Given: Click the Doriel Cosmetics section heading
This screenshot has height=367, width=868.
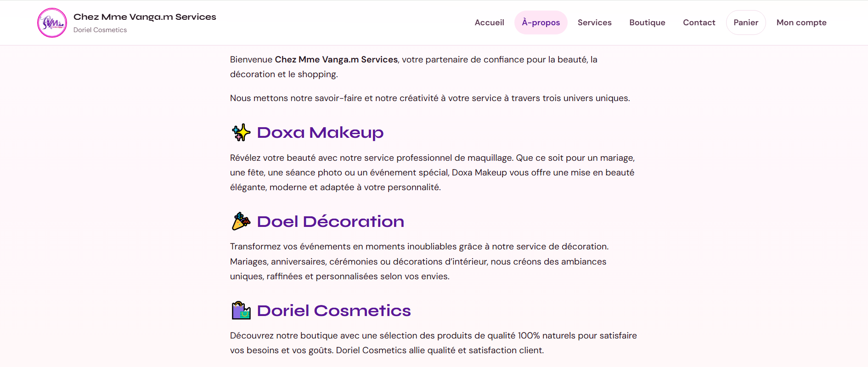Looking at the screenshot, I should coord(334,311).
